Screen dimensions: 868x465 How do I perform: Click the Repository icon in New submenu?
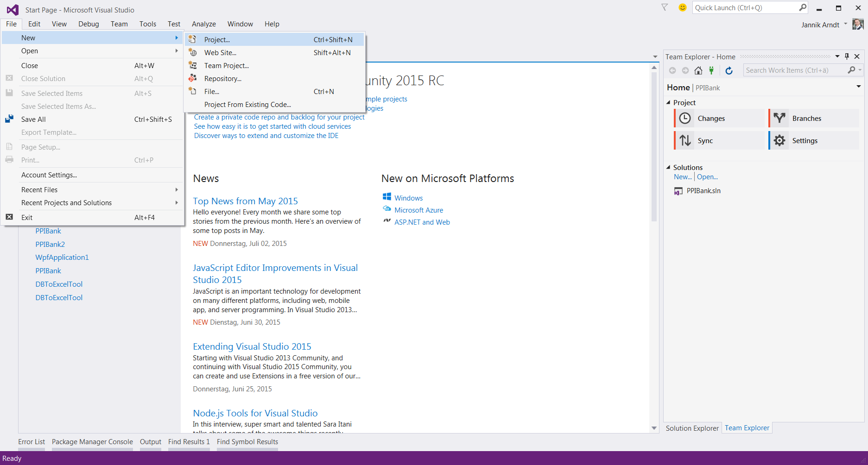(193, 78)
